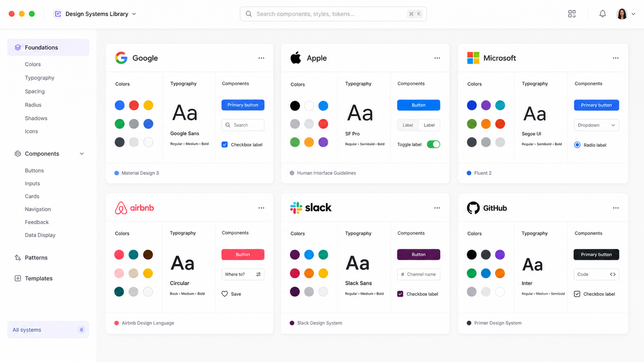Click the Airbnb logo icon

coord(121,208)
